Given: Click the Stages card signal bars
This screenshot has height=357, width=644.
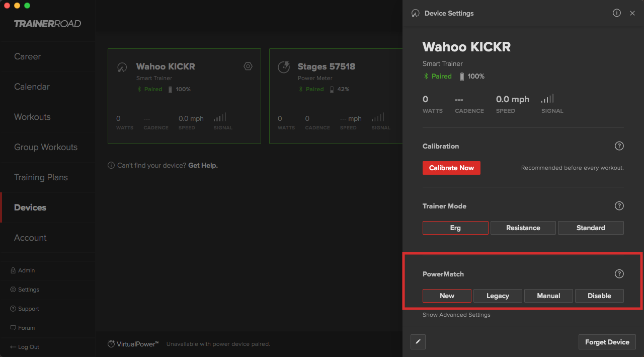Looking at the screenshot, I should point(378,117).
